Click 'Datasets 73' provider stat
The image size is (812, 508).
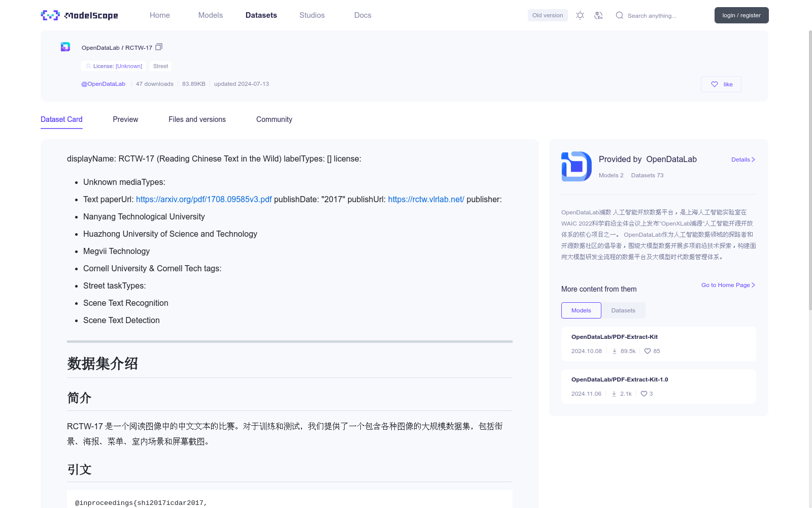pyautogui.click(x=648, y=175)
